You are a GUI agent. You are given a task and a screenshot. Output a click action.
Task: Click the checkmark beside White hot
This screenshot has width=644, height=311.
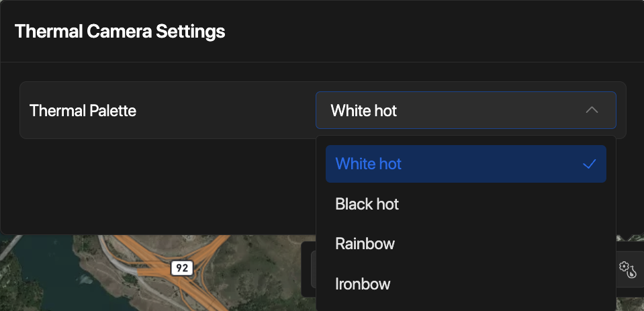590,164
